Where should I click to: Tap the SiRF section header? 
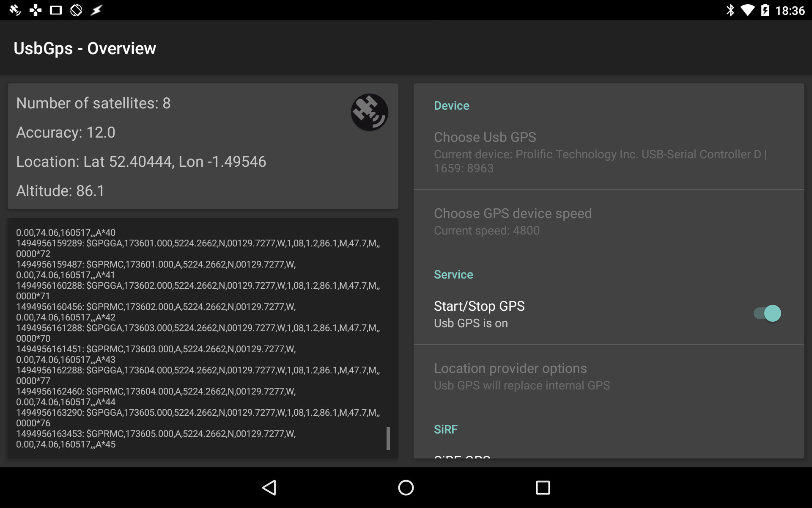pos(445,429)
